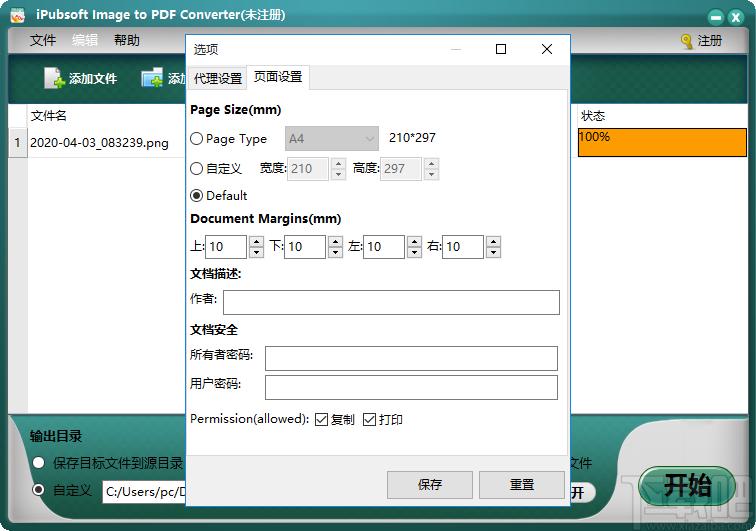This screenshot has width=756, height=531.
Task: Decrease the 右 right margin
Action: [494, 252]
